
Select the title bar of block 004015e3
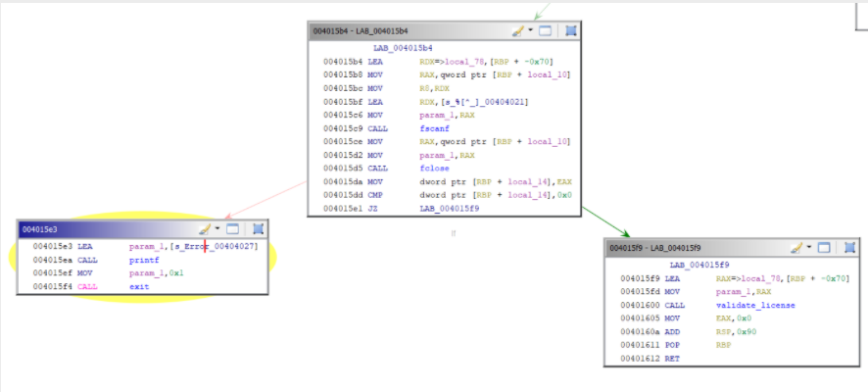pos(98,228)
